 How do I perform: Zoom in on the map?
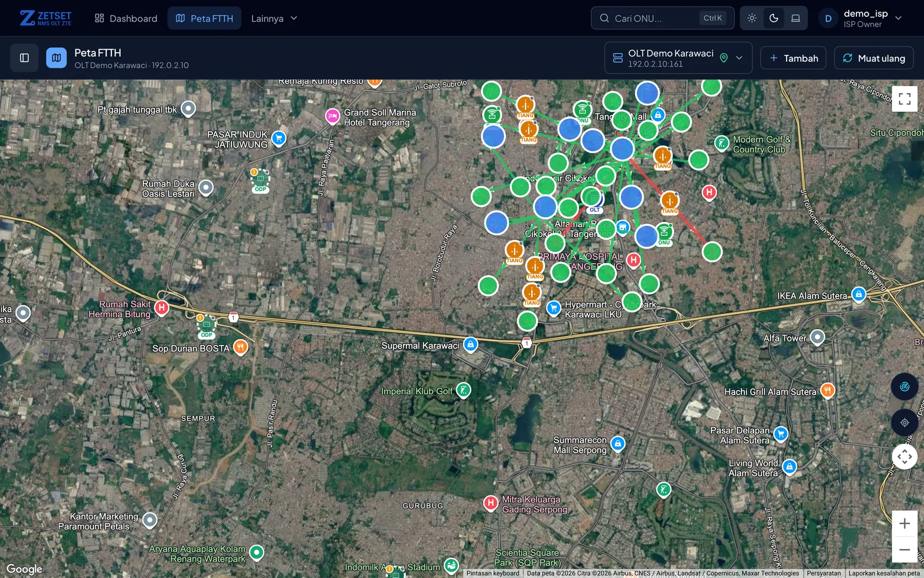pyautogui.click(x=904, y=524)
